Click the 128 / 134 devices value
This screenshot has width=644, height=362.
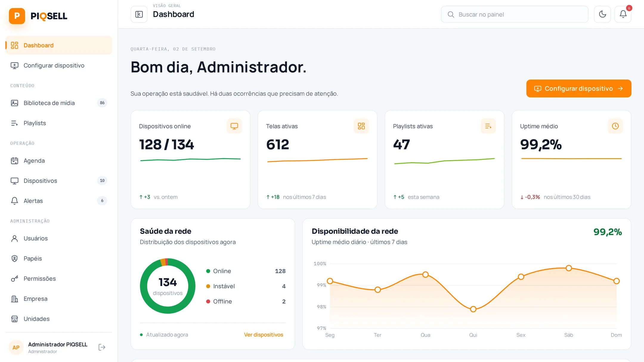click(x=166, y=145)
